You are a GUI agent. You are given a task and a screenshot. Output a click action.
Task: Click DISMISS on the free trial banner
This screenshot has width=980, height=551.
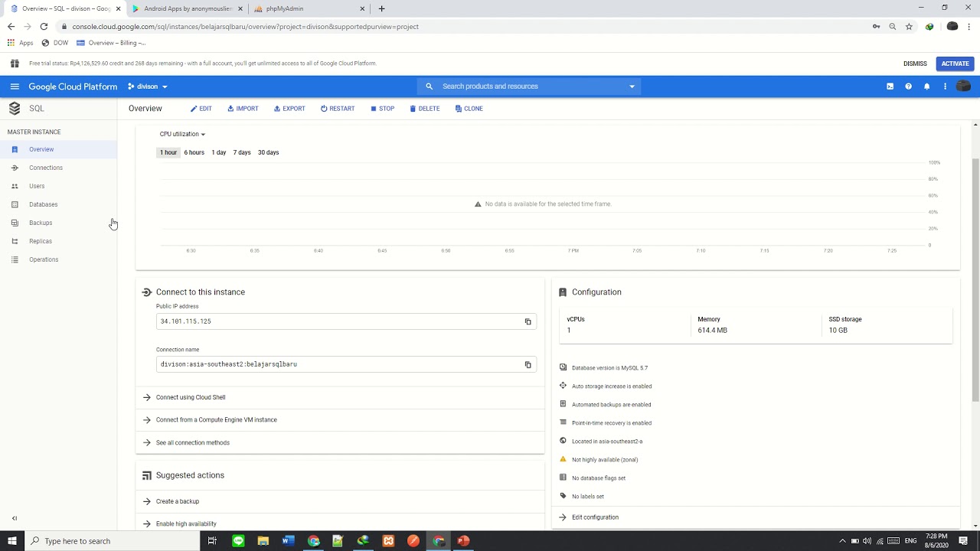(x=915, y=64)
